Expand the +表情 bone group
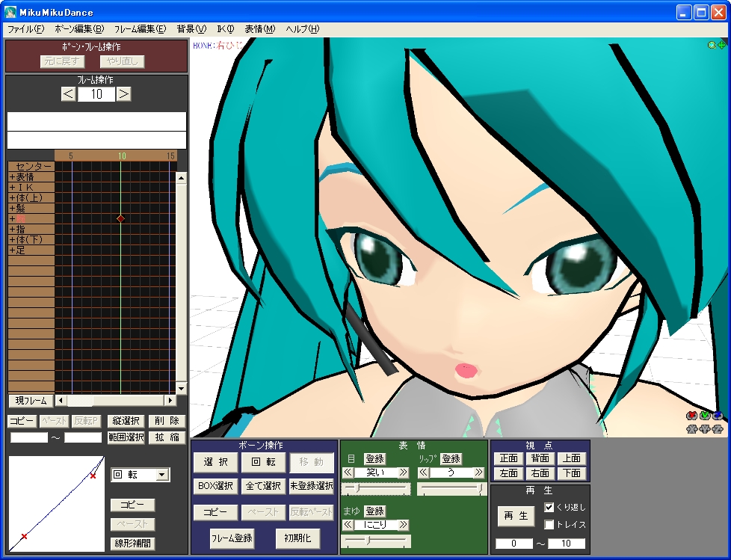The height and width of the screenshot is (560, 731). click(31, 176)
